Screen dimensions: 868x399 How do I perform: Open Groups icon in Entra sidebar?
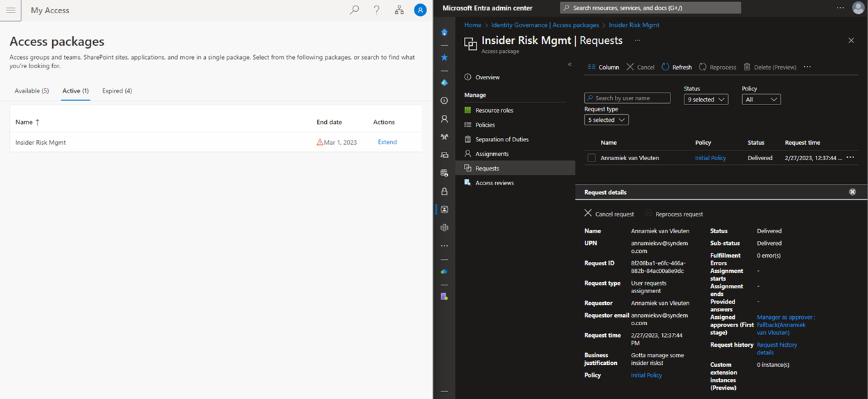point(444,136)
